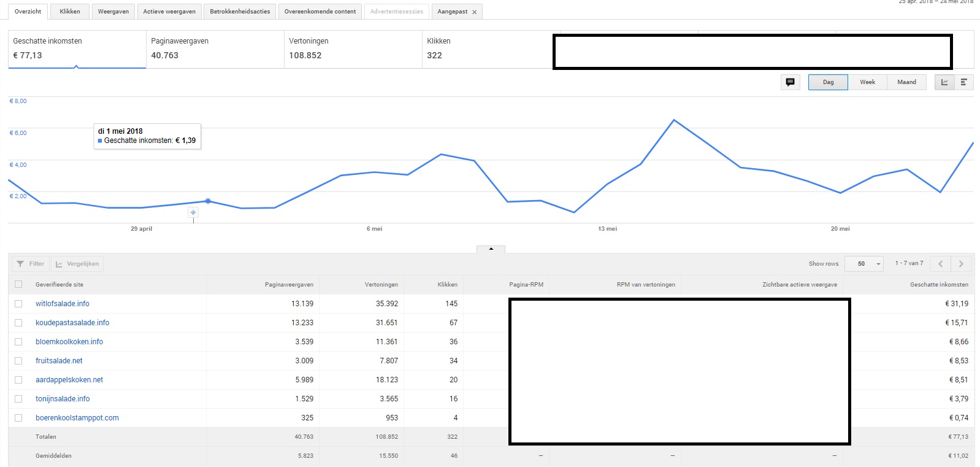Click the Filter funnel icon
The height and width of the screenshot is (467, 980).
tap(20, 264)
